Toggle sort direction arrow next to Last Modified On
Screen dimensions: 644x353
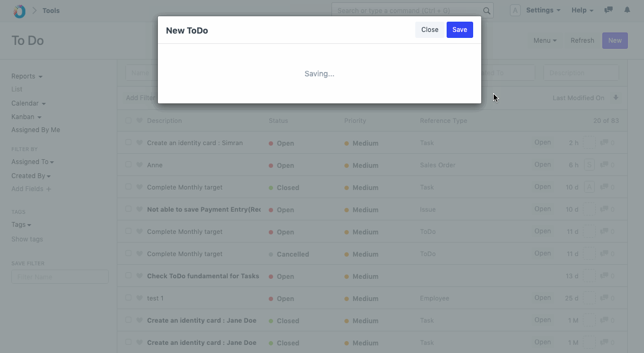(615, 98)
